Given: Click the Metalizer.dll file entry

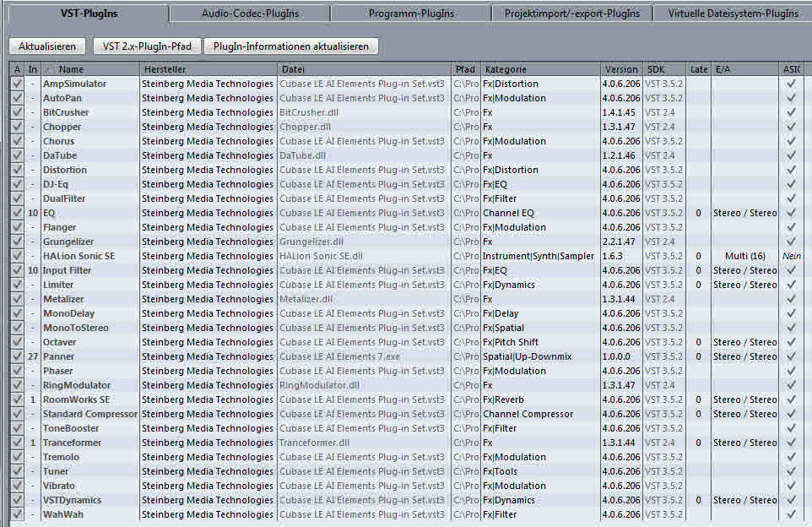Looking at the screenshot, I should [x=306, y=299].
